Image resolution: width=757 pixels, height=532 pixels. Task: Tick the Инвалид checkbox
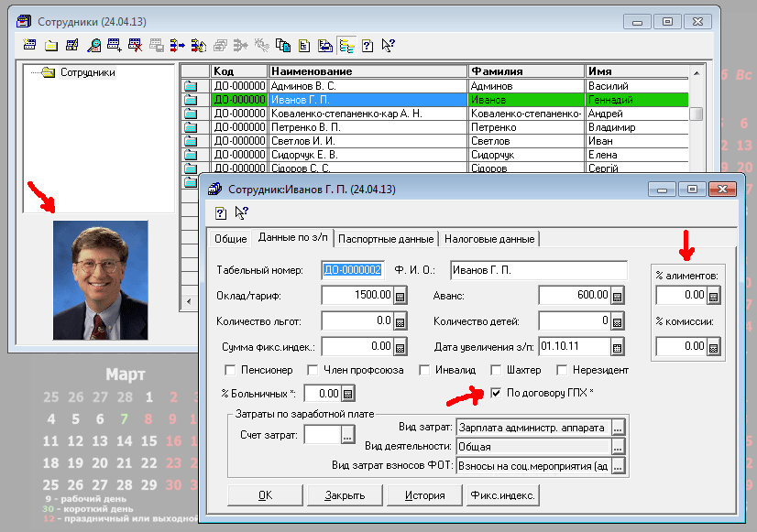424,371
